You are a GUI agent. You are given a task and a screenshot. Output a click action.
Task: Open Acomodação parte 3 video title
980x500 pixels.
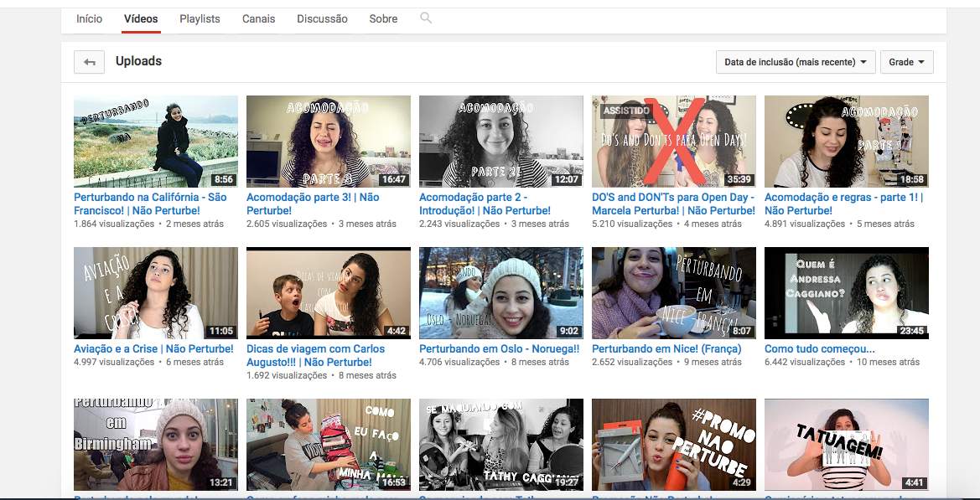pyautogui.click(x=314, y=204)
